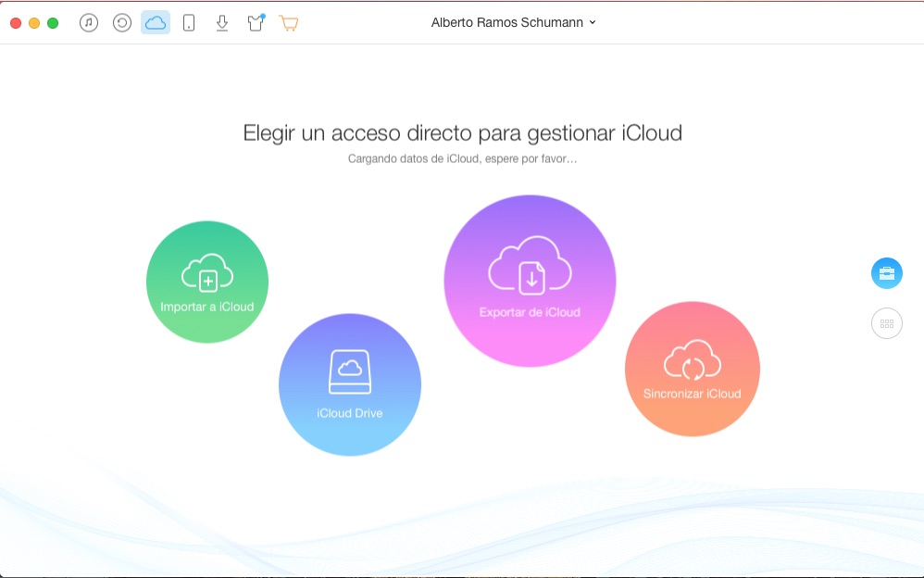Select the iCloud cloud toolbar icon
The height and width of the screenshot is (578, 924).
point(156,22)
